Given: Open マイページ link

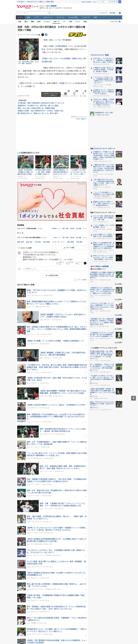Looking at the screenshot, I should [103, 13].
